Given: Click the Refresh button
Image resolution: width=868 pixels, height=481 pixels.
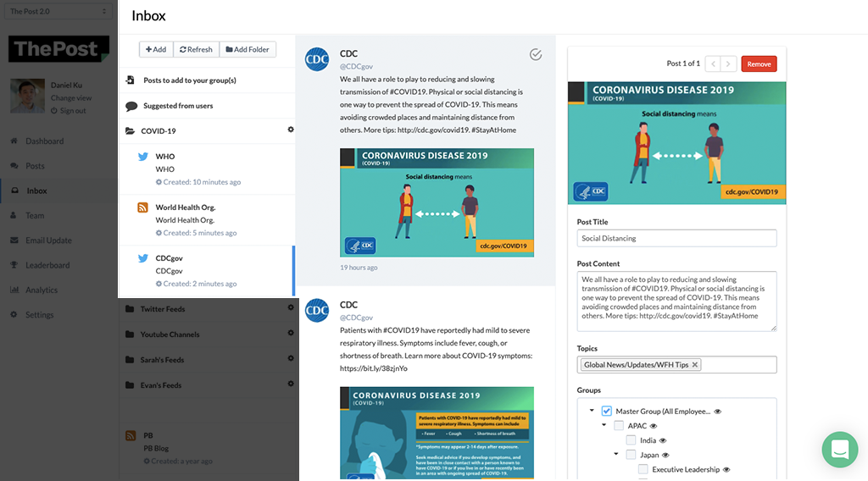Looking at the screenshot, I should point(196,49).
